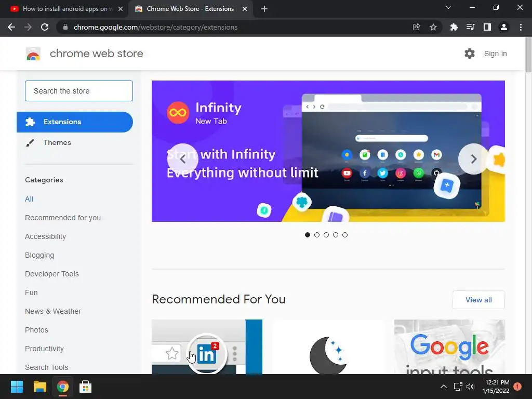
Task: Open the notification badge in the tray
Action: [x=517, y=387]
